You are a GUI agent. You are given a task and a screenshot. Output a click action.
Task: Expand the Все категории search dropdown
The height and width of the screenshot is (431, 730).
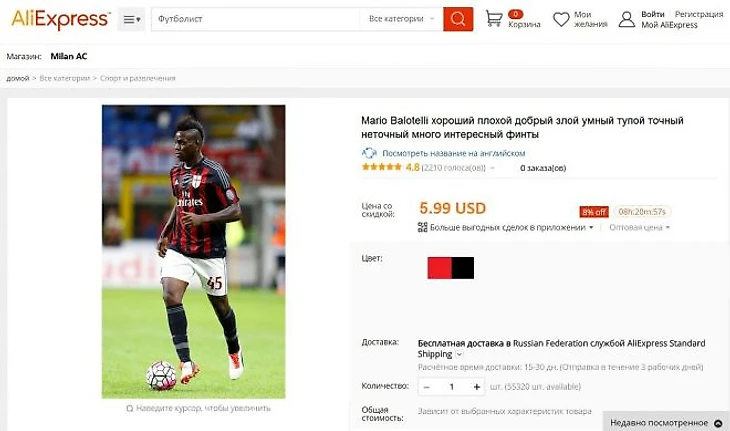coord(401,19)
